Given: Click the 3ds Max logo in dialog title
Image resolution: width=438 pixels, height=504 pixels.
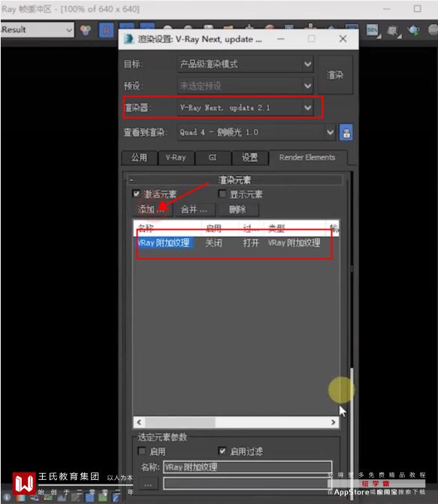Looking at the screenshot, I should coord(129,39).
